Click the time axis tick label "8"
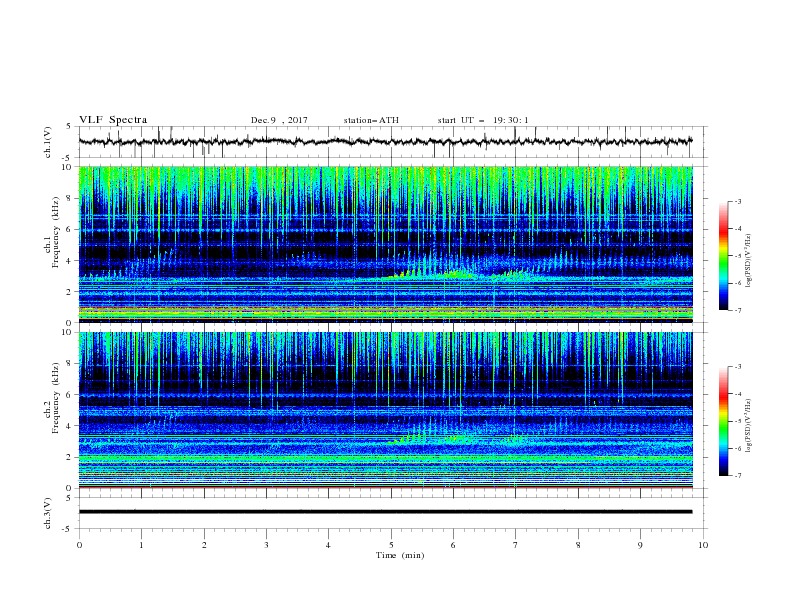Image resolution: width=792 pixels, height=612 pixels. click(578, 545)
